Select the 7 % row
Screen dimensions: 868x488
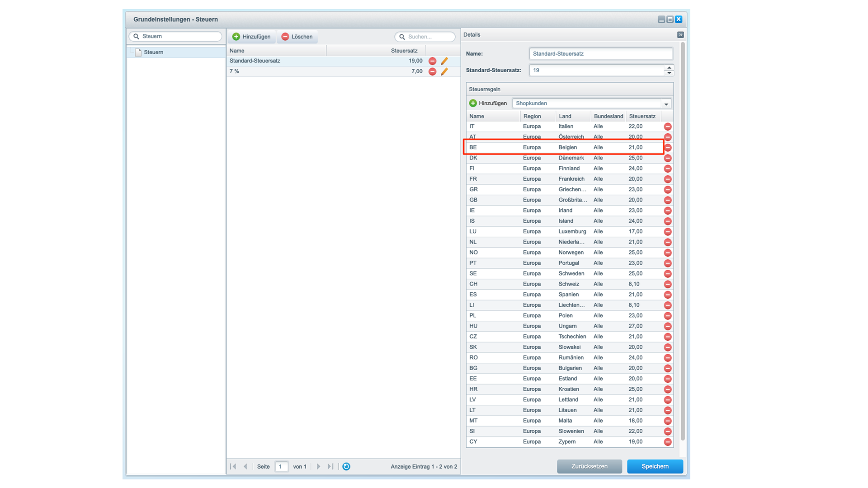[344, 71]
